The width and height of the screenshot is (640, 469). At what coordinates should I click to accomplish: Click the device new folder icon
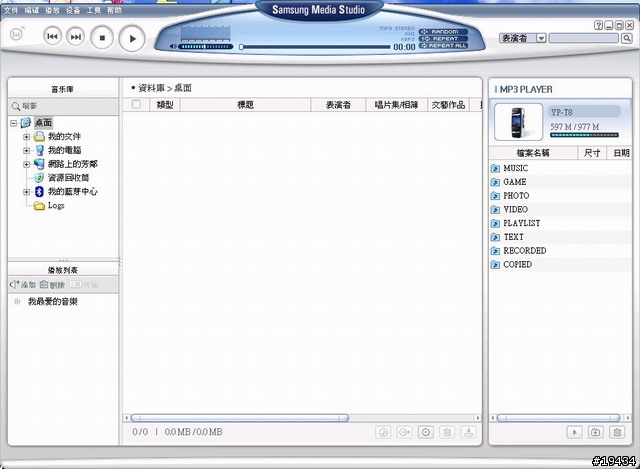pos(596,432)
